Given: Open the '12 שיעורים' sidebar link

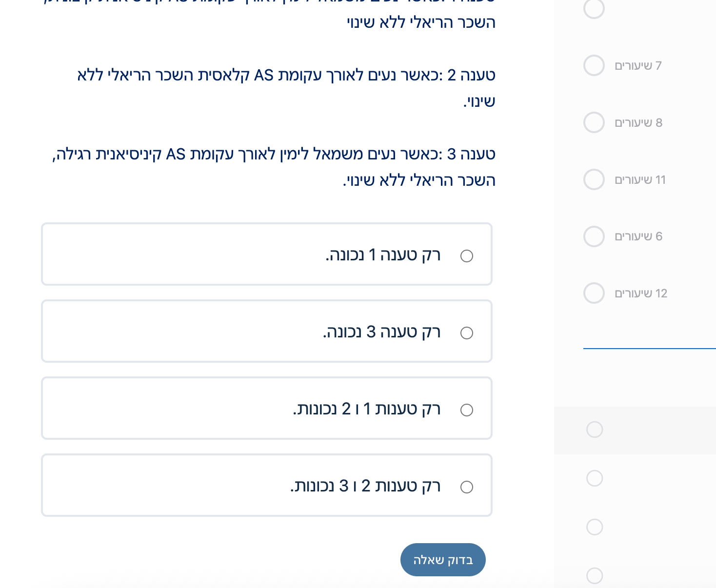Looking at the screenshot, I should point(641,294).
